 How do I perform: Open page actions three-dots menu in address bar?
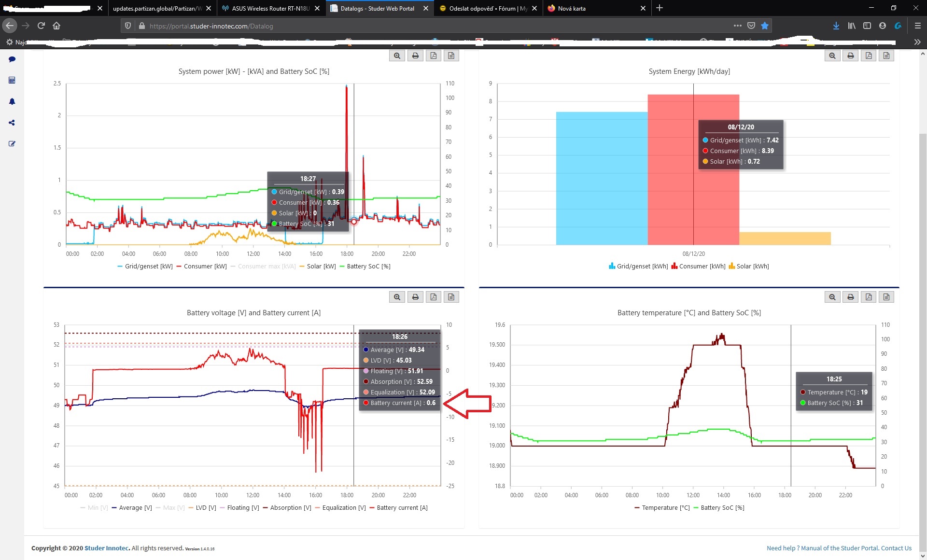click(x=737, y=26)
